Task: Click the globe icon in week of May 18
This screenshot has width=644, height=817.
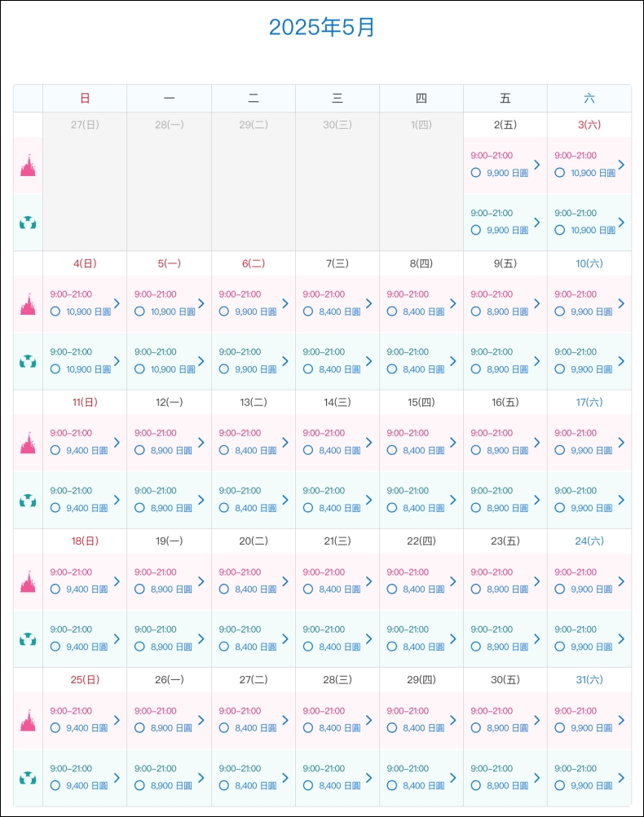Action: pos(28,638)
